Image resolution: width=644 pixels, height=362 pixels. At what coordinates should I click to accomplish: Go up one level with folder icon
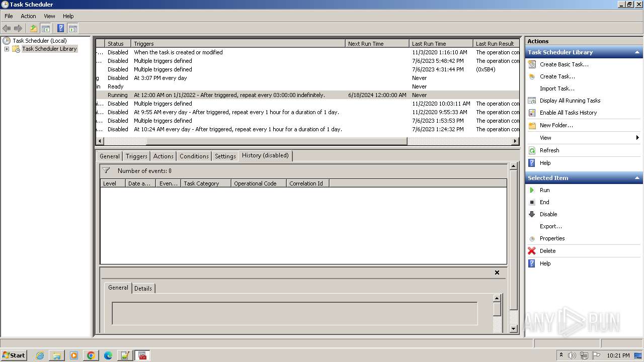(34, 28)
